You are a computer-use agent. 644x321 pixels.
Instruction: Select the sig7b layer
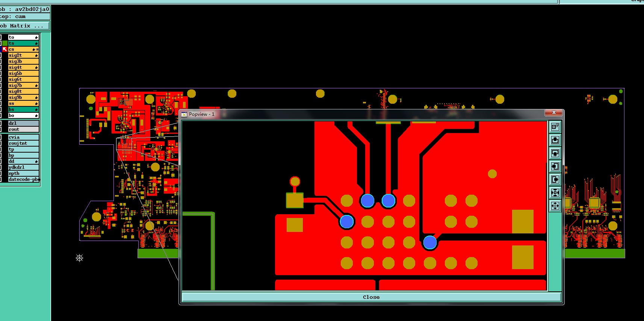tap(23, 85)
